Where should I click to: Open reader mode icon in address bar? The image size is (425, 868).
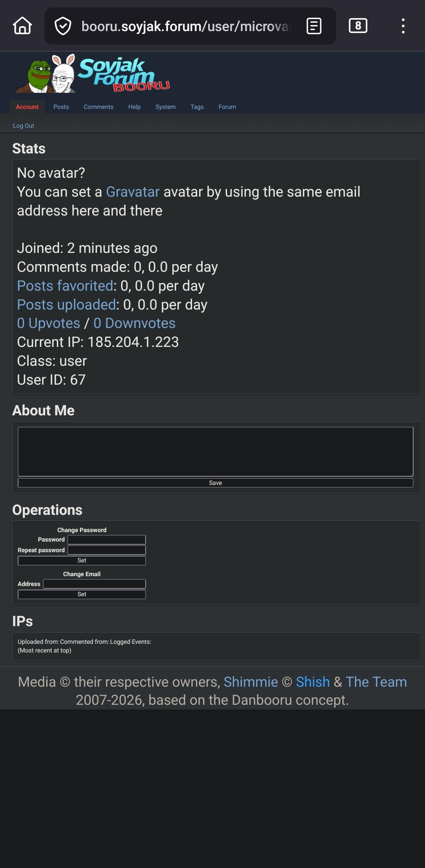click(x=314, y=26)
